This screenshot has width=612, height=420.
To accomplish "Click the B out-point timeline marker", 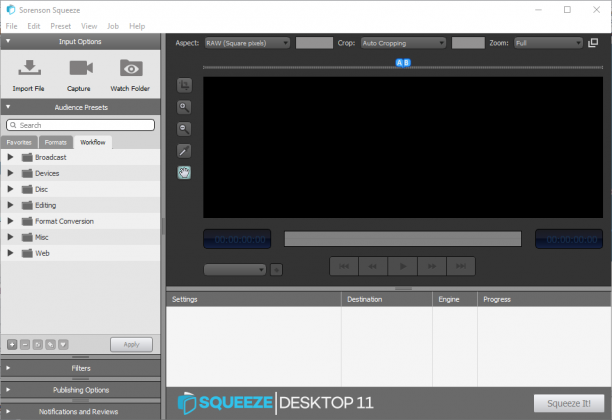I will pos(406,62).
